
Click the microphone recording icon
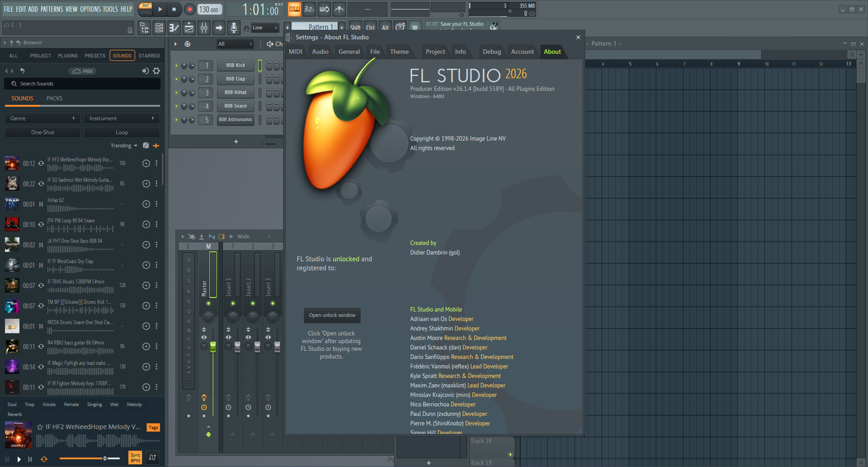[x=233, y=28]
